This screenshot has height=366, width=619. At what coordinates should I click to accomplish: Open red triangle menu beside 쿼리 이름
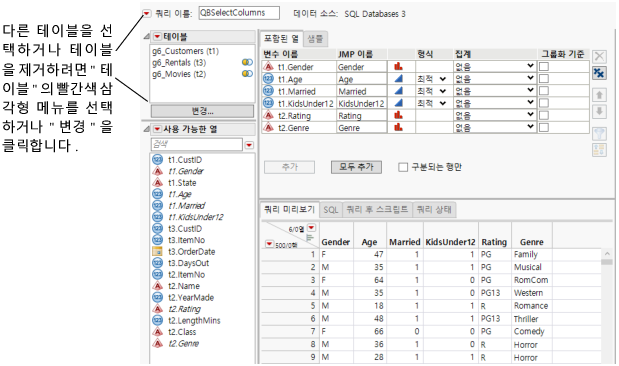coord(146,14)
